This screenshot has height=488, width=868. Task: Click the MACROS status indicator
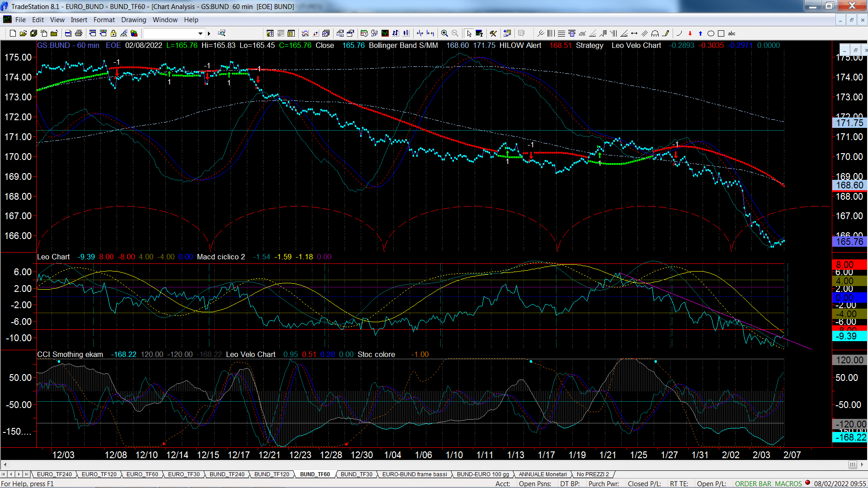point(788,484)
